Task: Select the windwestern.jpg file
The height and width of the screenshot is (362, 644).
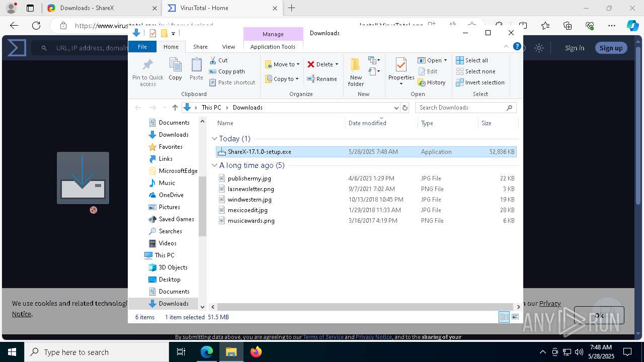Action: [366, 200]
